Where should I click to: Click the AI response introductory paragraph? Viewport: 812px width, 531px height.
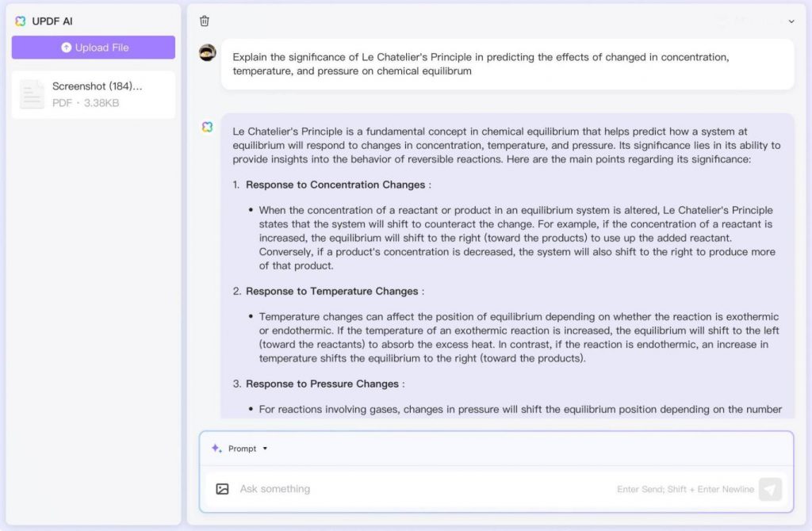506,145
